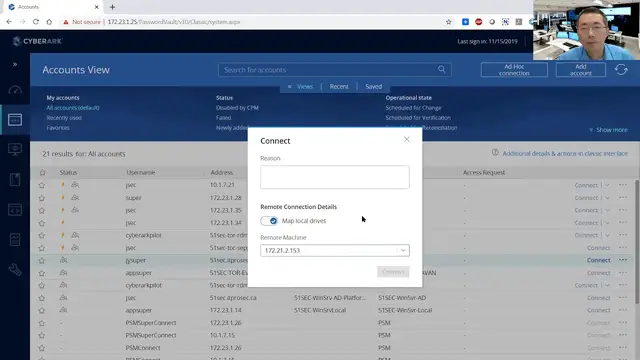Bookmark this page star icon
The width and height of the screenshot is (640, 360).
tap(449, 22)
